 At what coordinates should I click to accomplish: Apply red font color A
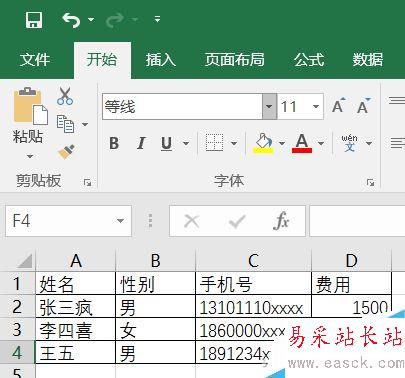[x=302, y=143]
